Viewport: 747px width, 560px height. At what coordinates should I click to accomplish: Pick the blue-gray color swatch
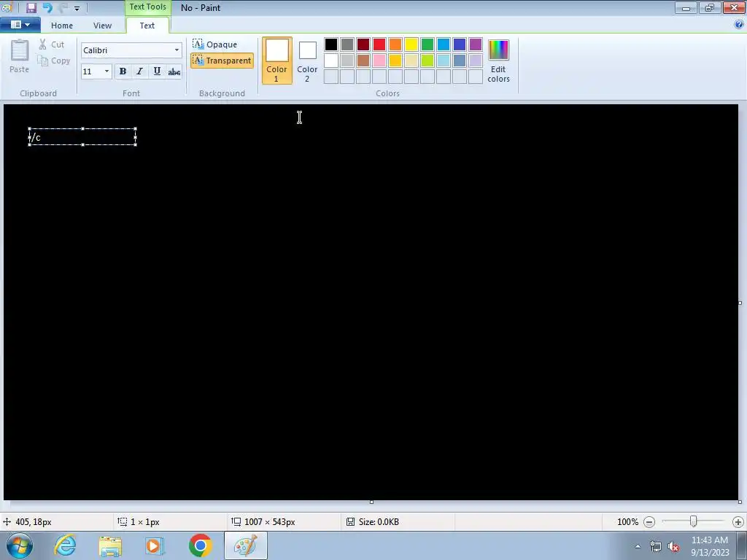[460, 61]
